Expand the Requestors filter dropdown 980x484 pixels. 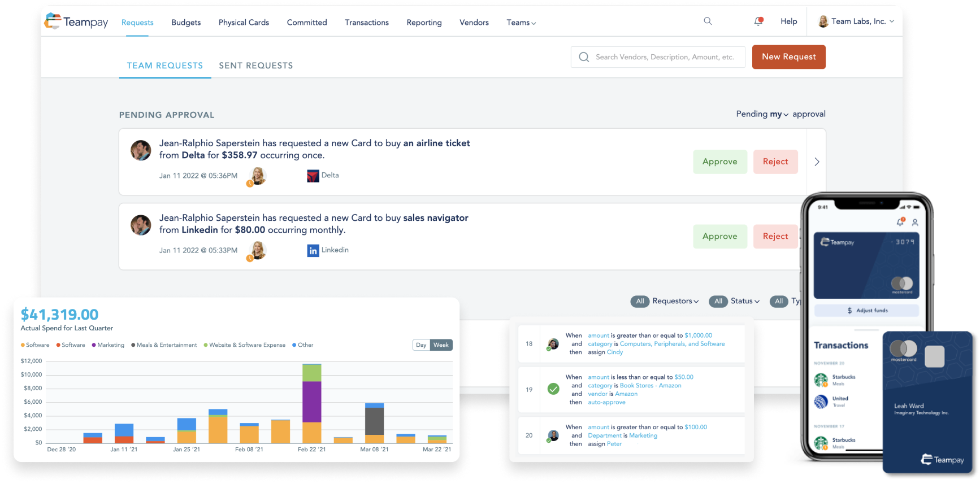[675, 302]
